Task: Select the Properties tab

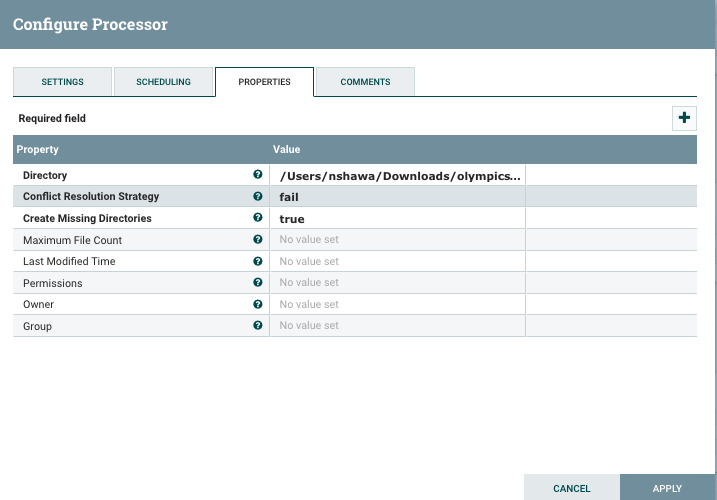Action: tap(264, 82)
